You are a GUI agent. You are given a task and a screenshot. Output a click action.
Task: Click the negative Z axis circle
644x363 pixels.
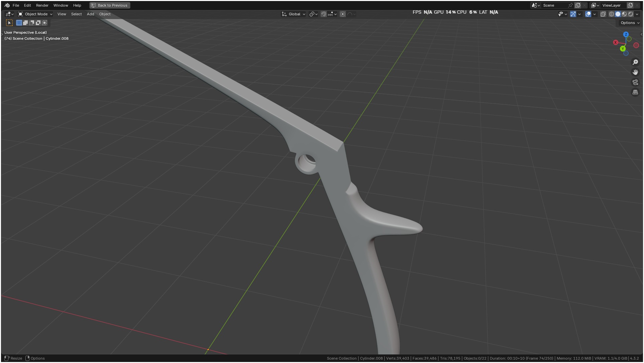click(626, 53)
